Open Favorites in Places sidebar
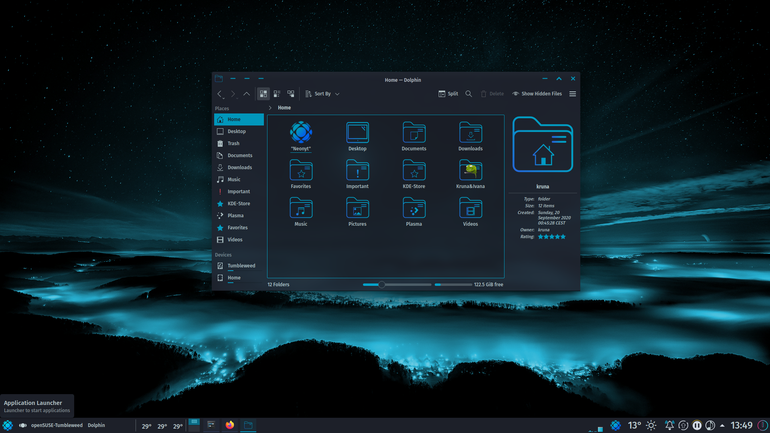 [239, 228]
